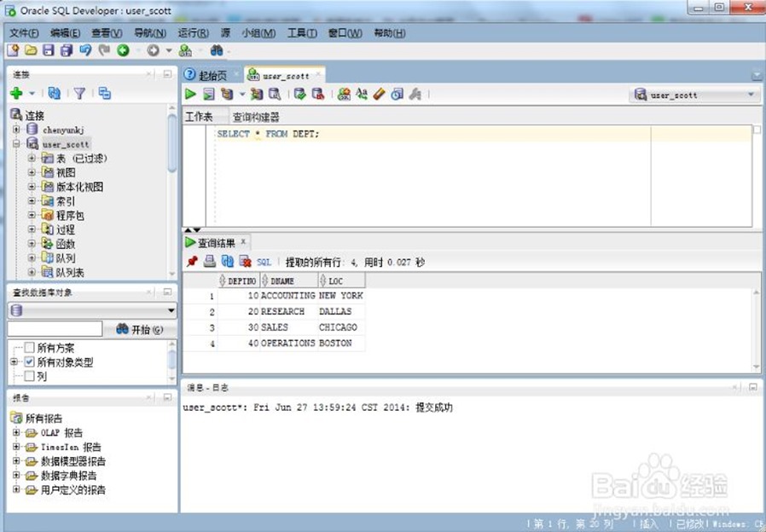The height and width of the screenshot is (532, 766).
Task: Switch to the 查询构建器 tab
Action: click(256, 117)
